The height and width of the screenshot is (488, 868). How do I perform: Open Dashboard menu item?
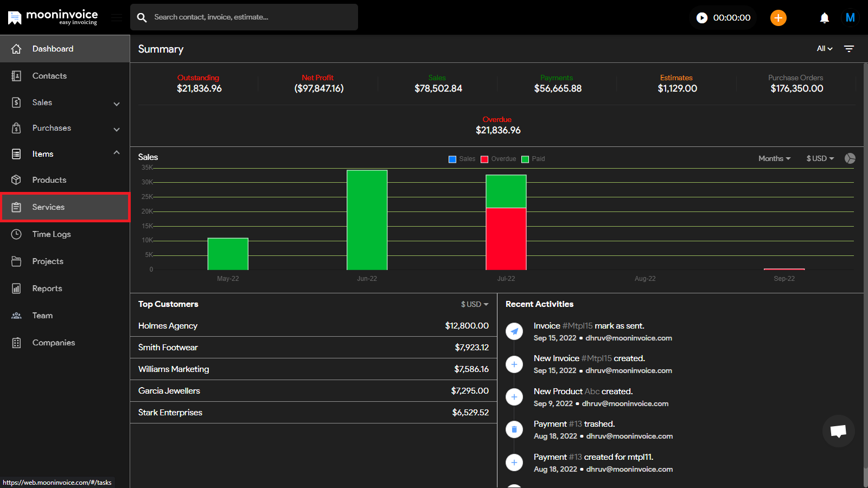(x=65, y=49)
